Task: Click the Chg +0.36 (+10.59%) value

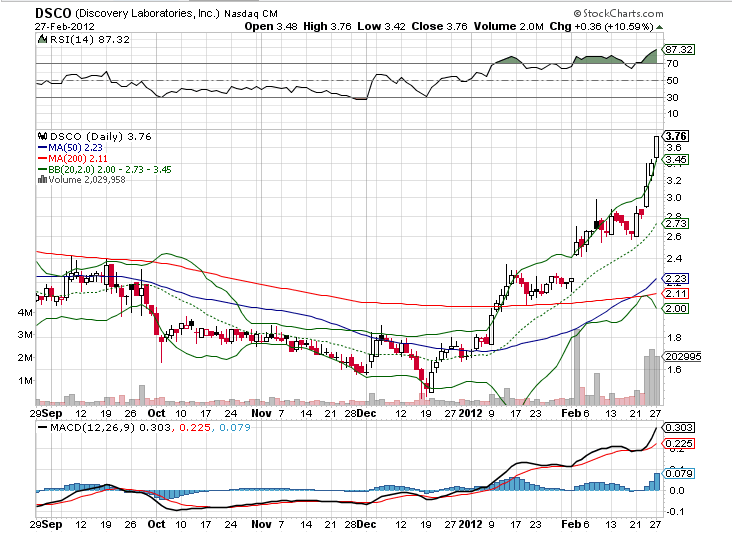Action: [x=601, y=27]
